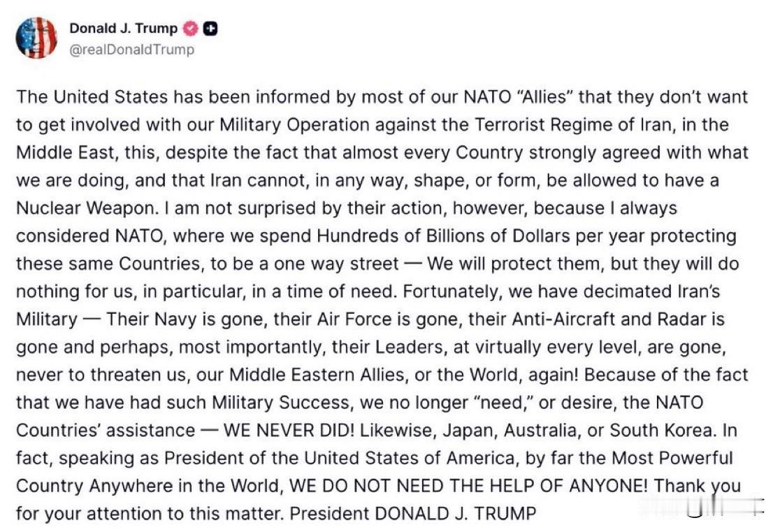Click the signature "President DONALD J. TRUMP"
780x532 pixels.
[413, 514]
